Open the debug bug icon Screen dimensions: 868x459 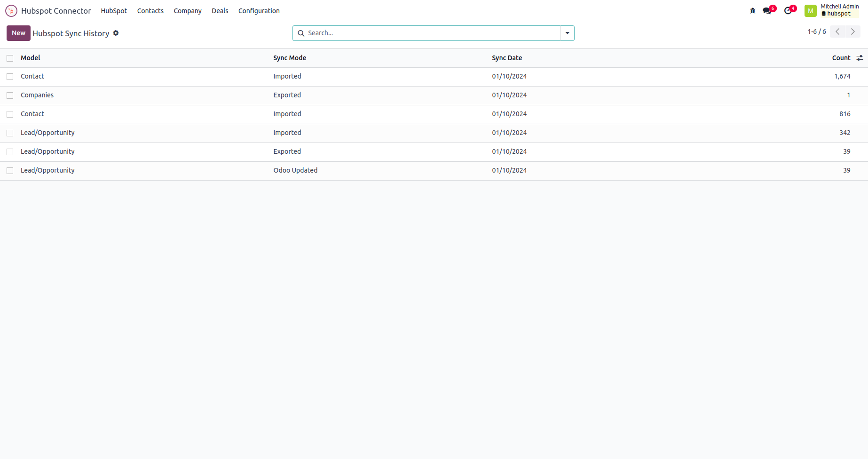752,11
